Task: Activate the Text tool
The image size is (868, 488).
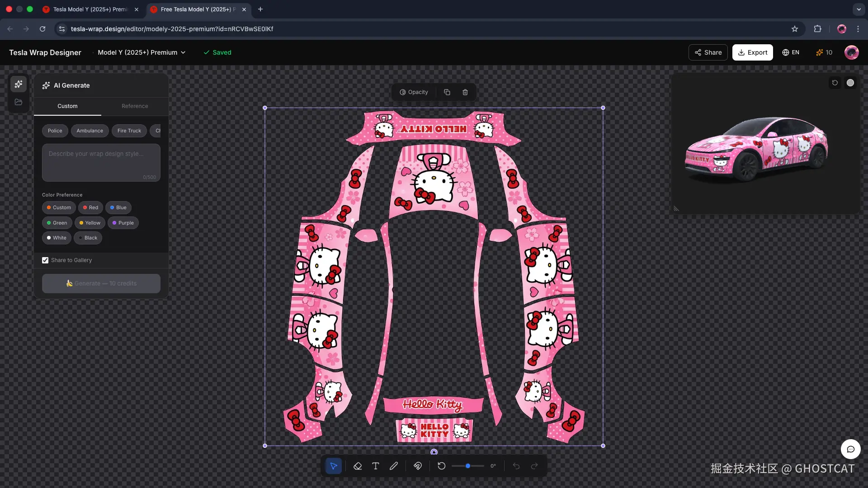Action: [x=376, y=466]
